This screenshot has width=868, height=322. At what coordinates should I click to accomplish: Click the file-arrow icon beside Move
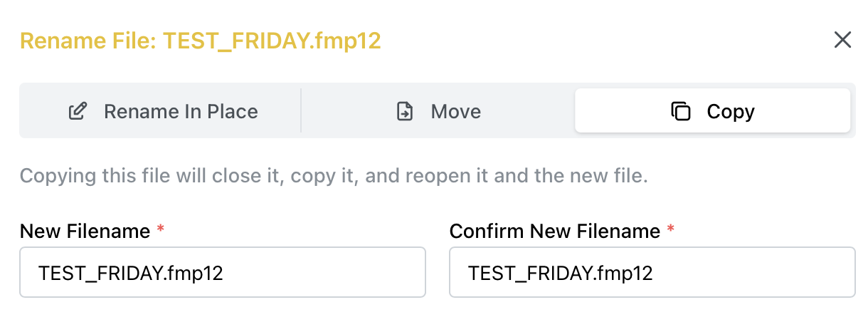(x=405, y=112)
